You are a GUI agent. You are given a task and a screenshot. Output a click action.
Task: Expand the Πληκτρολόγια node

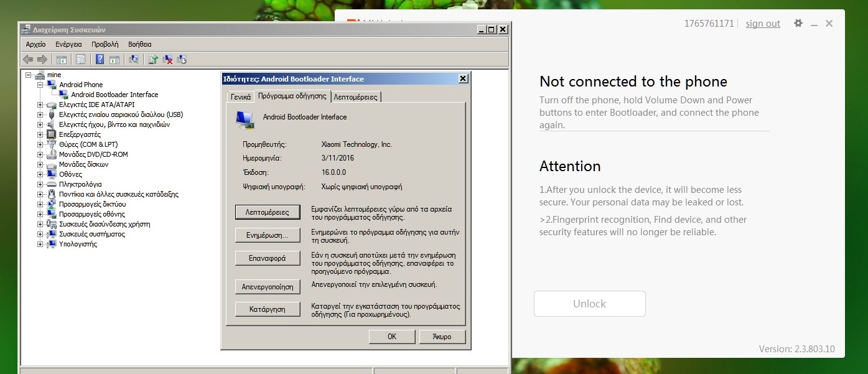tap(40, 184)
